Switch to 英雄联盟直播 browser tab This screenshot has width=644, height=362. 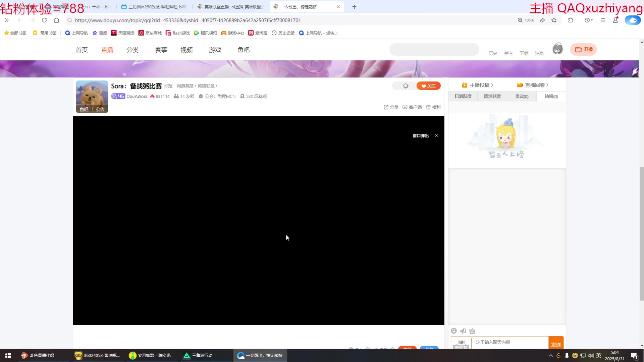[231, 7]
